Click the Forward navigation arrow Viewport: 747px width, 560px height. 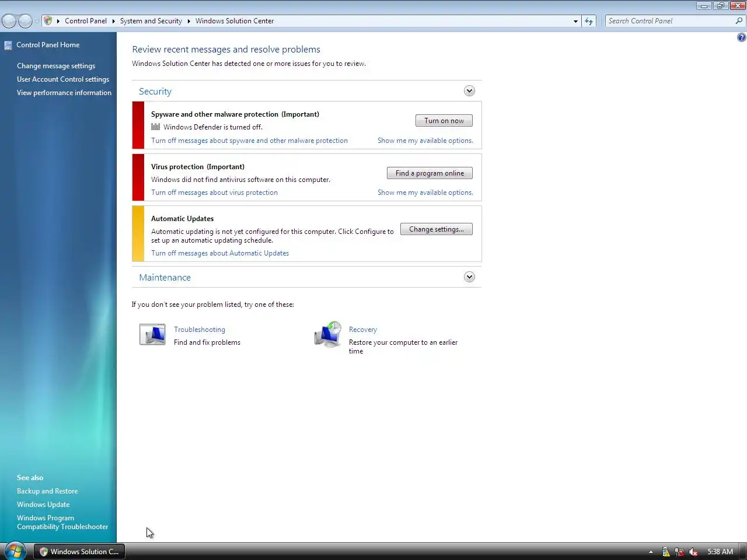click(25, 21)
